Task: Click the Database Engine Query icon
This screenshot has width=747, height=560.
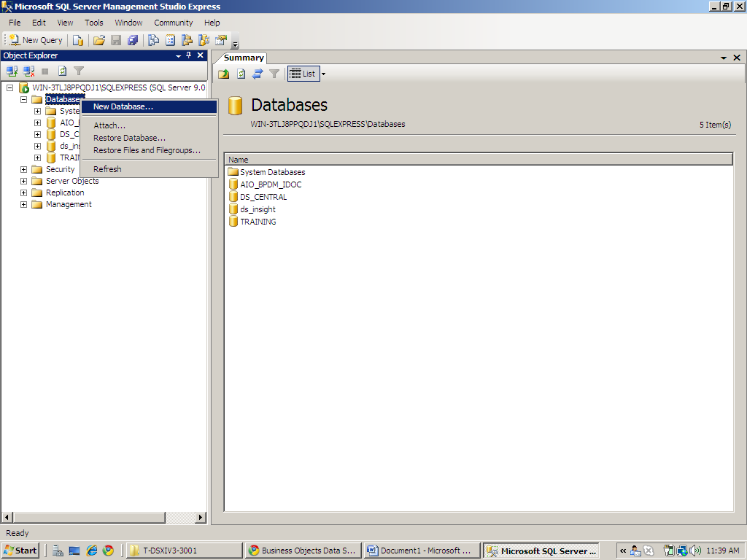Action: click(x=78, y=41)
